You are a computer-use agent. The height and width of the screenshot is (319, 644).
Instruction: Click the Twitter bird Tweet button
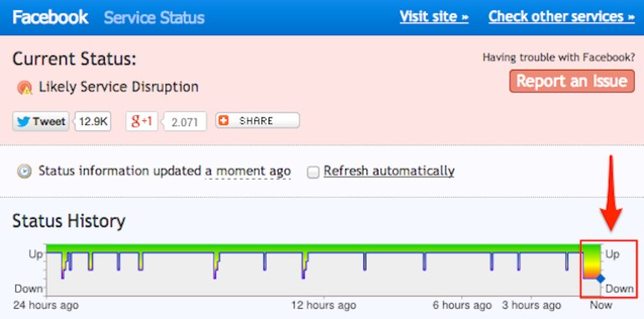[40, 122]
